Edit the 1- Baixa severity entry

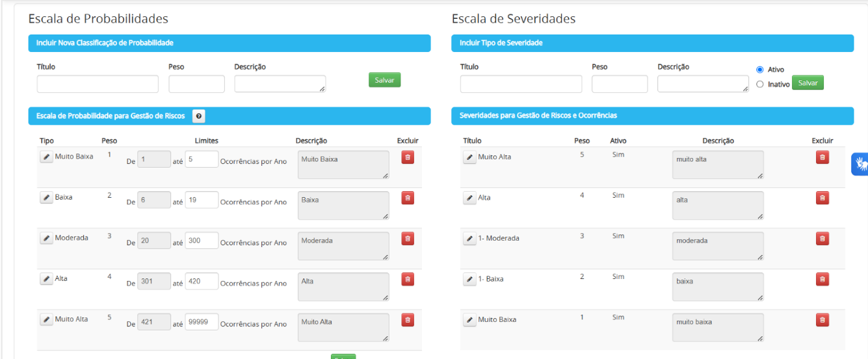(469, 280)
